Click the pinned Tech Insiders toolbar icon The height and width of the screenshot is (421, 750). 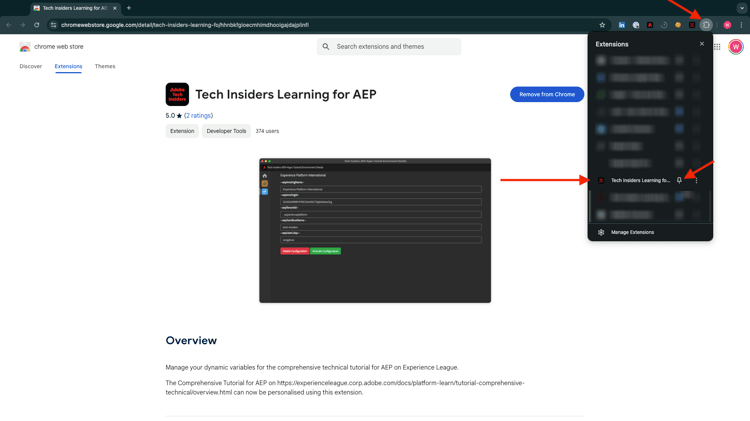coord(692,25)
